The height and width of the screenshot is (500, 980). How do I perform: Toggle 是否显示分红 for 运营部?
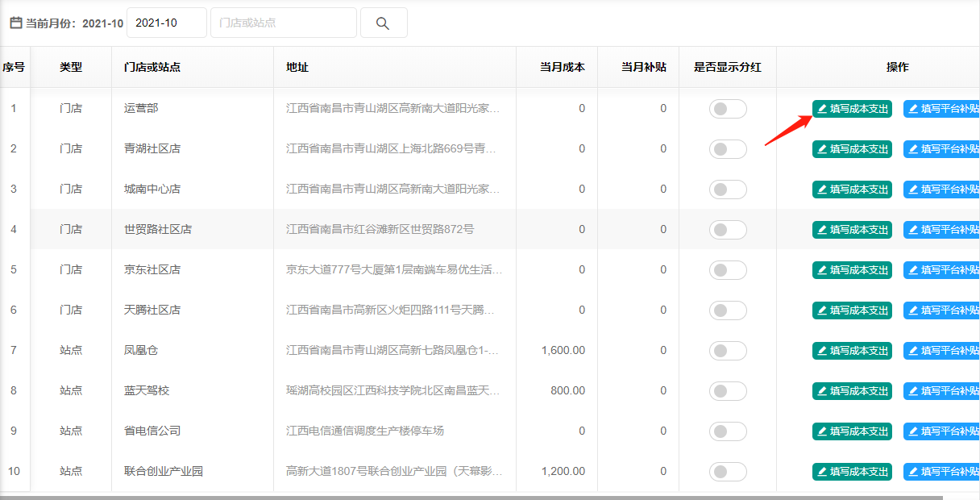[728, 109]
